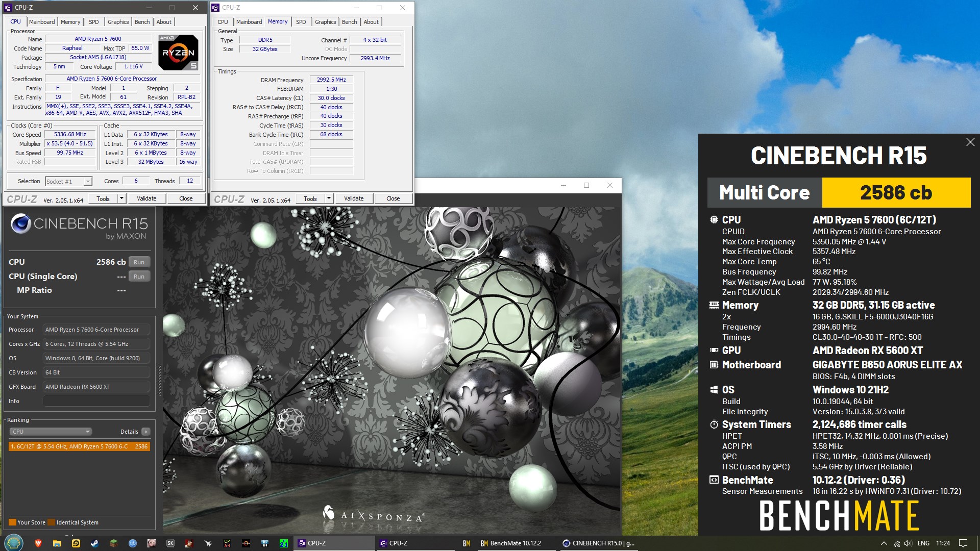Open SPD tab in left CPU-Z window
The width and height of the screenshot is (980, 551).
[94, 22]
